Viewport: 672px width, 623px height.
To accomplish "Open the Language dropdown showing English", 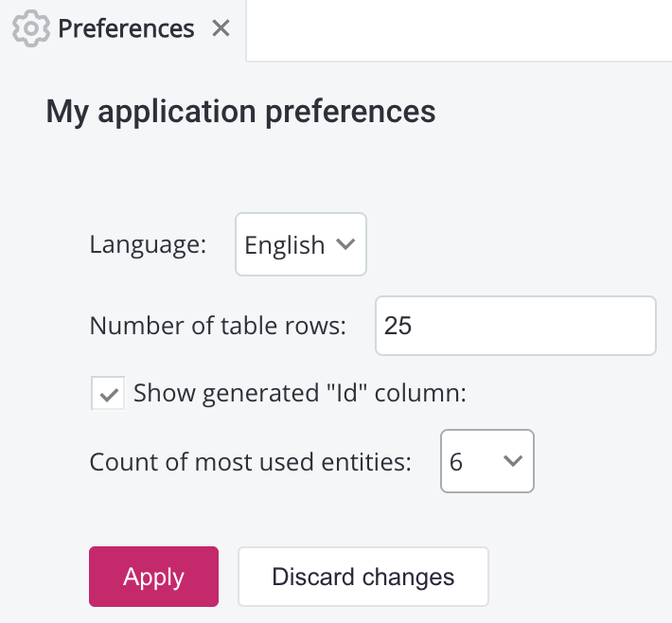I will pos(300,244).
